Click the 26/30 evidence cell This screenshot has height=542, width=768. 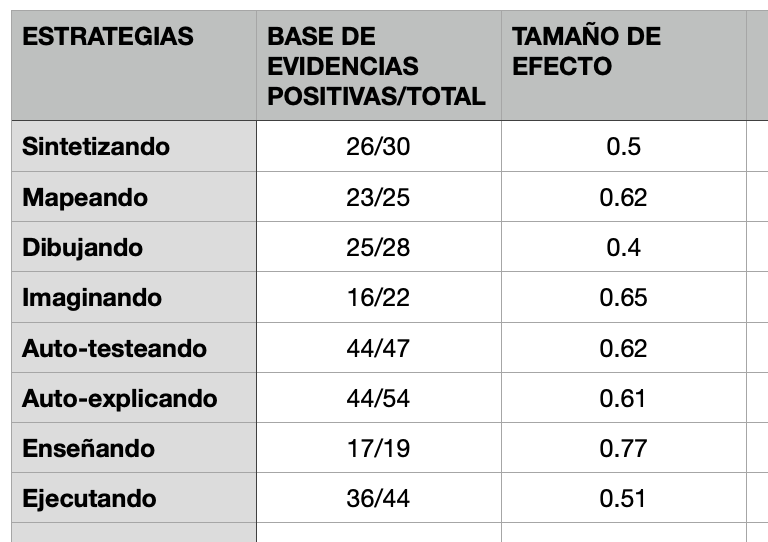pos(378,147)
